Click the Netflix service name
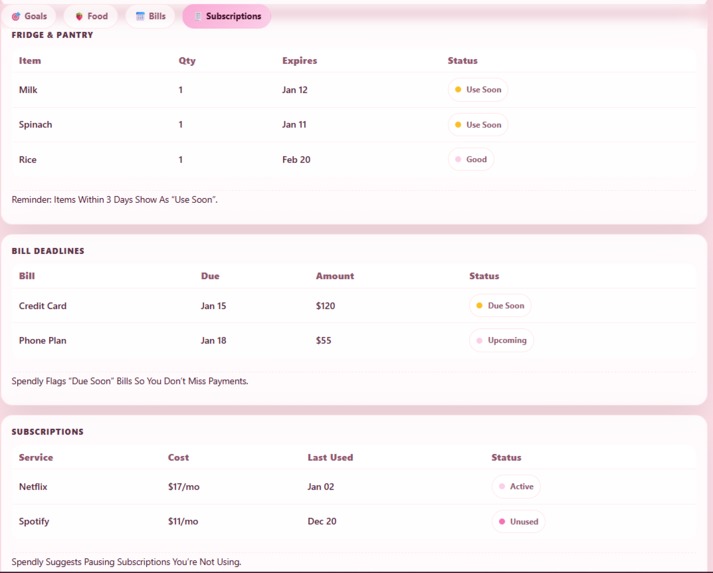Viewport: 713px width, 573px height. coord(33,487)
